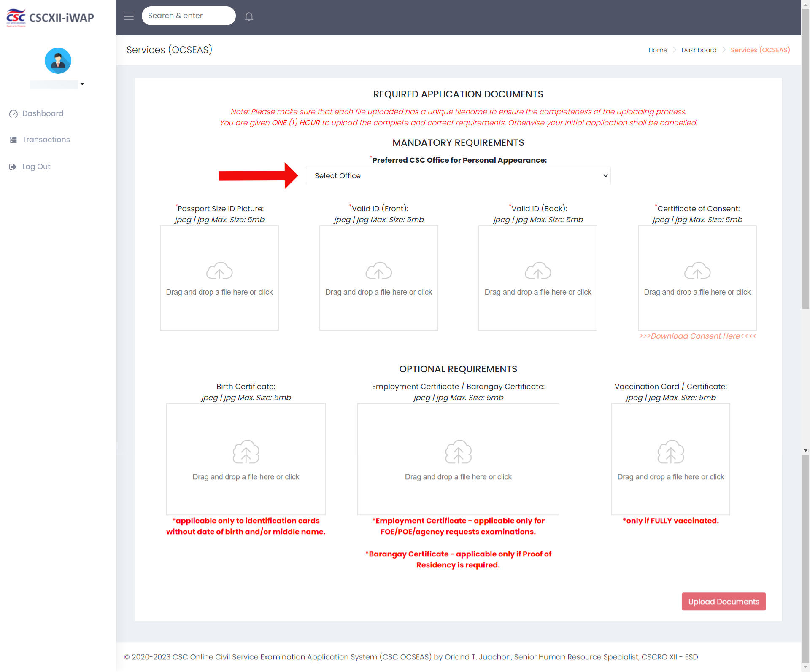Open the notifications bell
Screen dimensions: 810x672
[x=249, y=16]
